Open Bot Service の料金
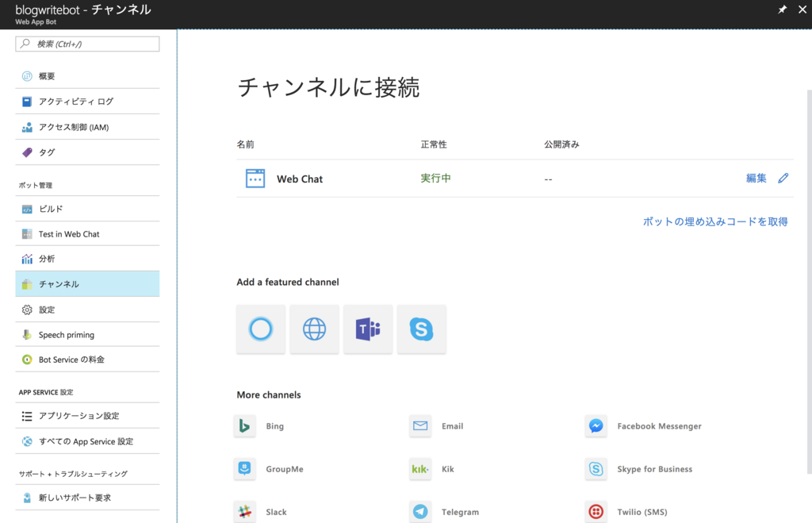812x523 pixels. click(x=87, y=360)
